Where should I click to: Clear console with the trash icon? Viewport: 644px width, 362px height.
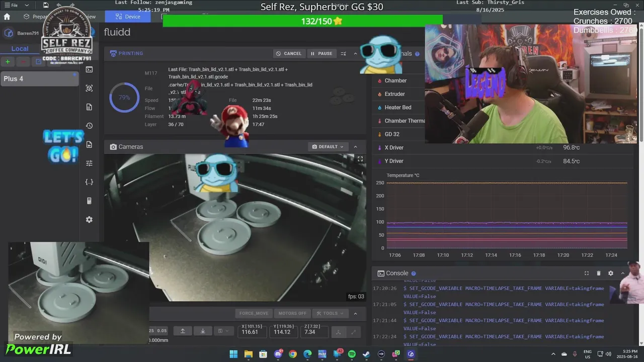click(599, 273)
